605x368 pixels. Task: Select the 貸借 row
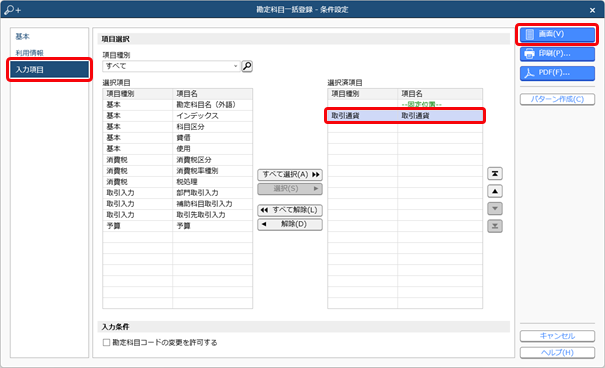pos(177,138)
